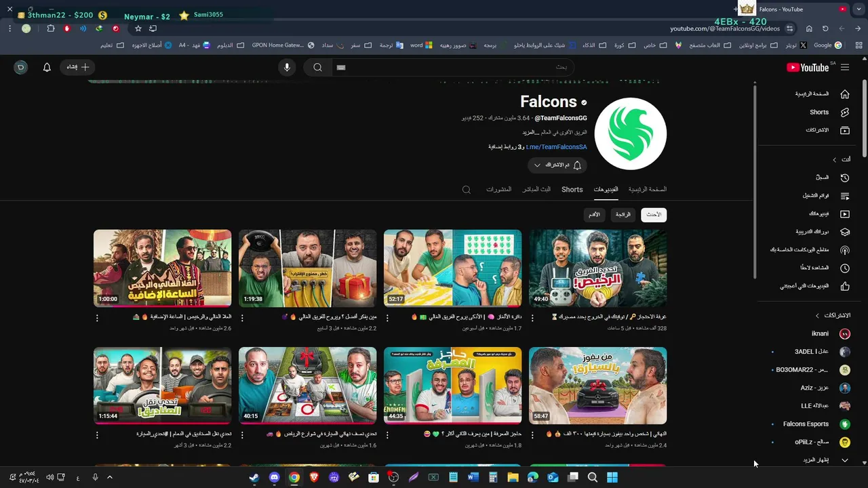Click the YouTube logo

[x=808, y=67]
